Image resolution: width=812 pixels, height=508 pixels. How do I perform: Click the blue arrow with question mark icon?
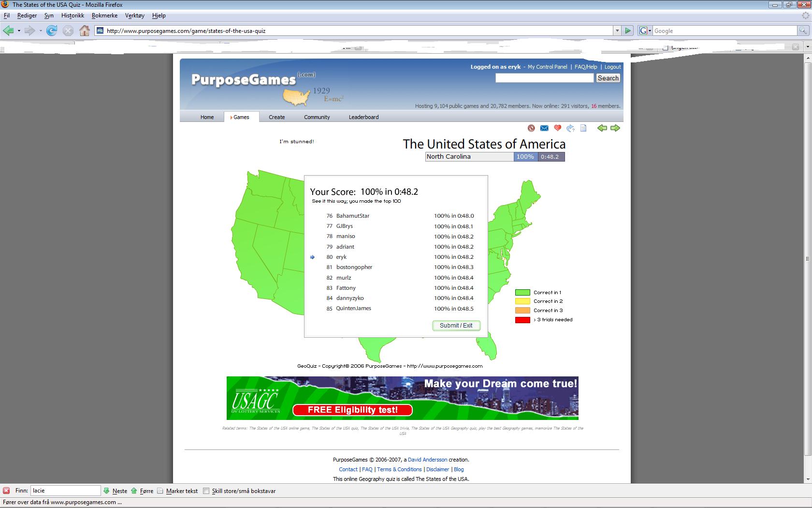click(x=570, y=128)
